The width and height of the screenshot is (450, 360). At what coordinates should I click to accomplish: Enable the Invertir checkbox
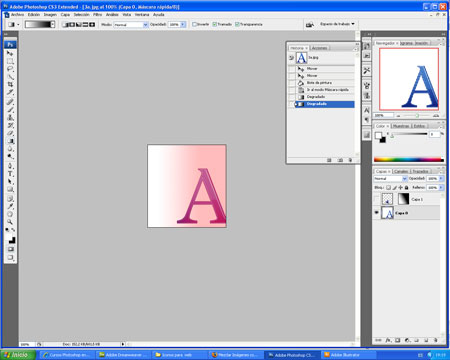point(195,24)
